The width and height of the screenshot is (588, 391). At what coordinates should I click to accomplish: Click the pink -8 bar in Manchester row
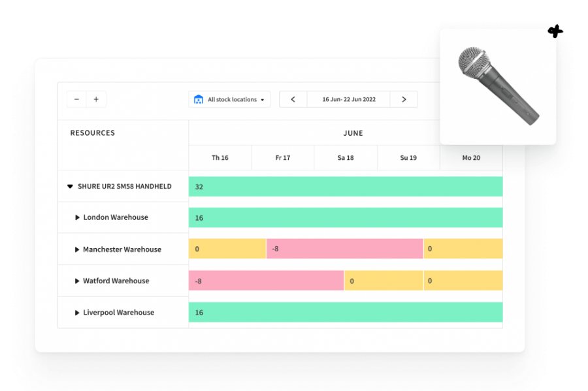pos(344,249)
